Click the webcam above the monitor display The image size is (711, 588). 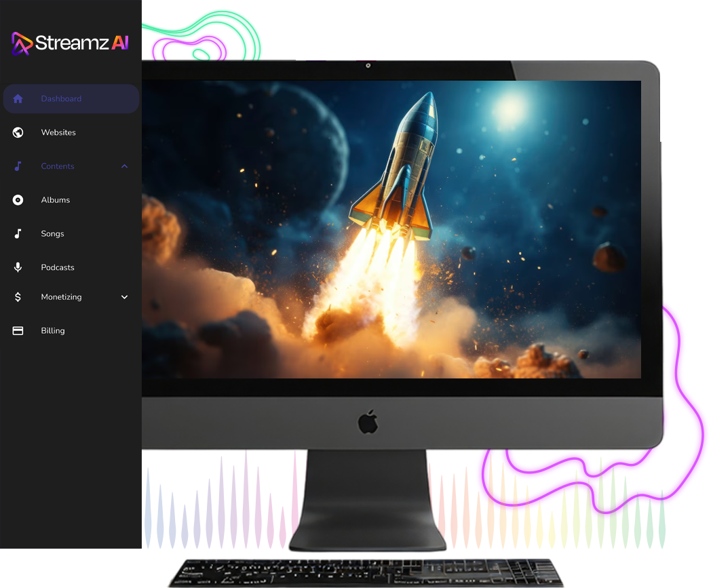coord(368,66)
